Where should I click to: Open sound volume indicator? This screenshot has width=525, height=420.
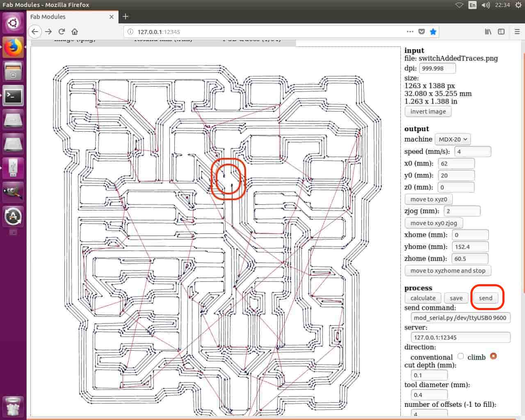[486, 5]
